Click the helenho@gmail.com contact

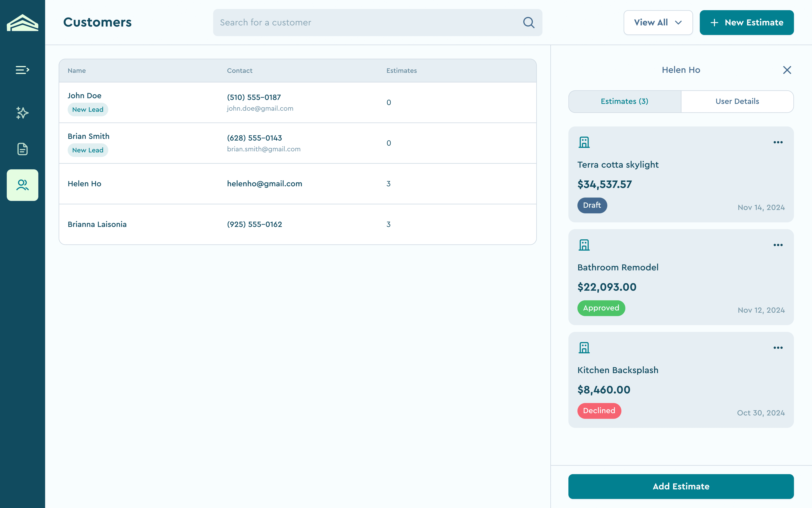(x=264, y=184)
